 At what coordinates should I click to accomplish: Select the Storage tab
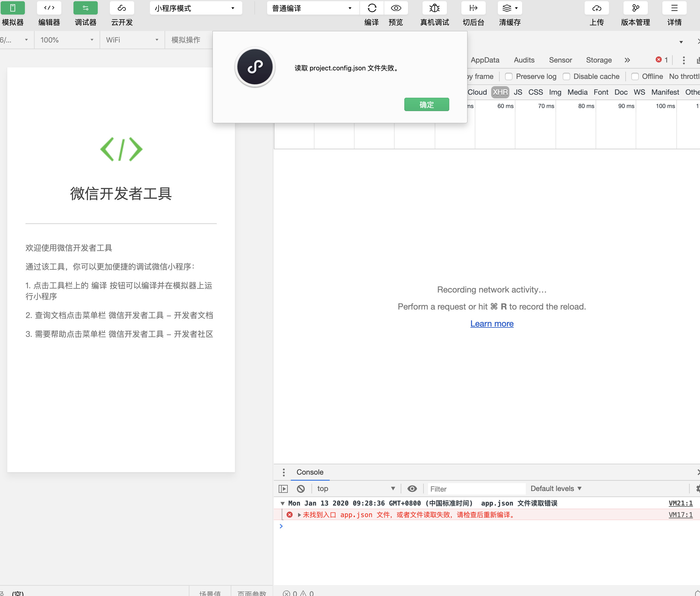[599, 60]
